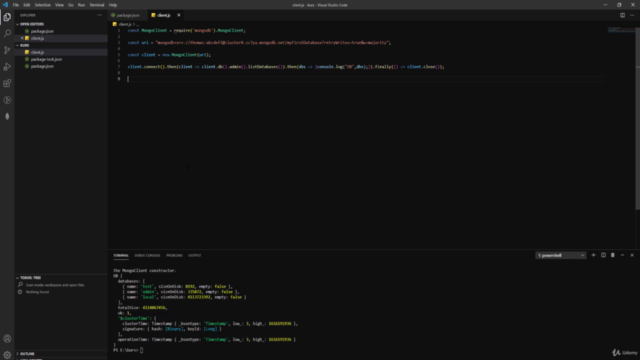Select the client.js editor tab
This screenshot has height=360, width=640.
[163, 15]
